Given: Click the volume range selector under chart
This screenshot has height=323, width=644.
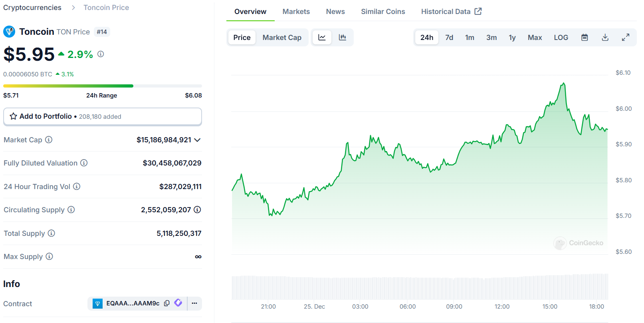Looking at the screenshot, I should click(x=420, y=287).
